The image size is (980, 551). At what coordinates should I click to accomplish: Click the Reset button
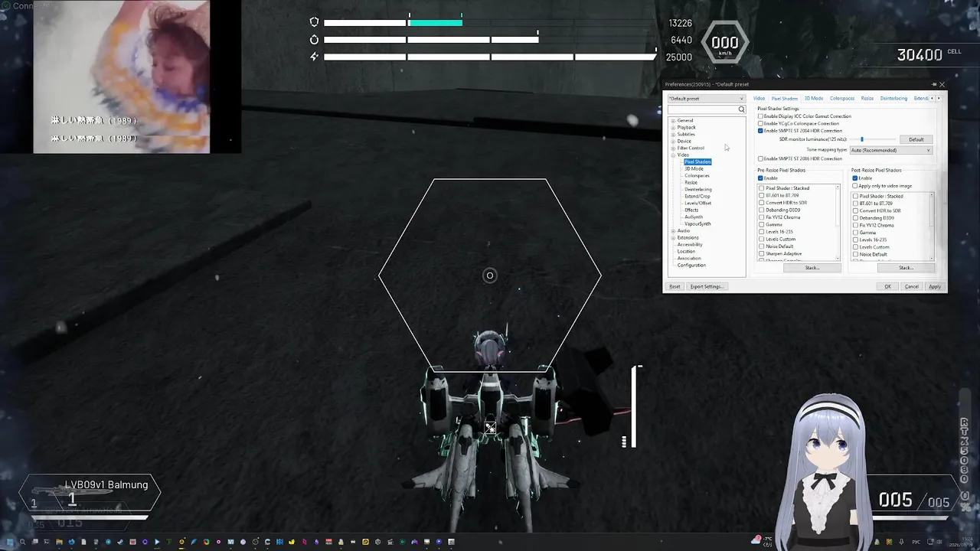pos(675,287)
